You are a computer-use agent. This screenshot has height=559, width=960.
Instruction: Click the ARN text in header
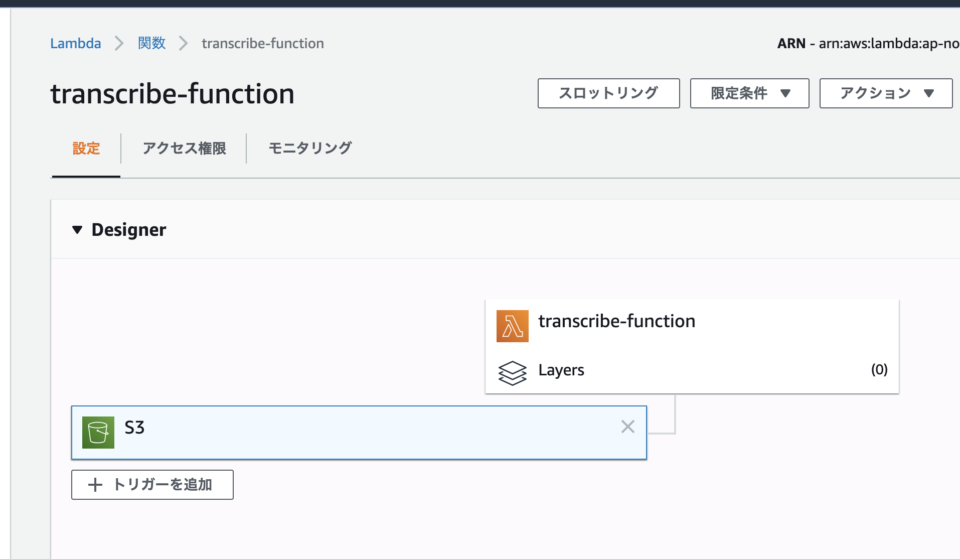pos(868,43)
